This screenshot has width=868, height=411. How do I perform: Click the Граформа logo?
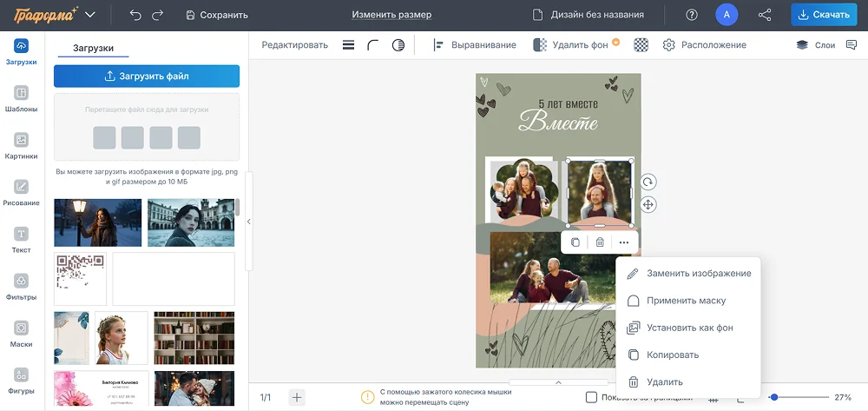pos(46,15)
